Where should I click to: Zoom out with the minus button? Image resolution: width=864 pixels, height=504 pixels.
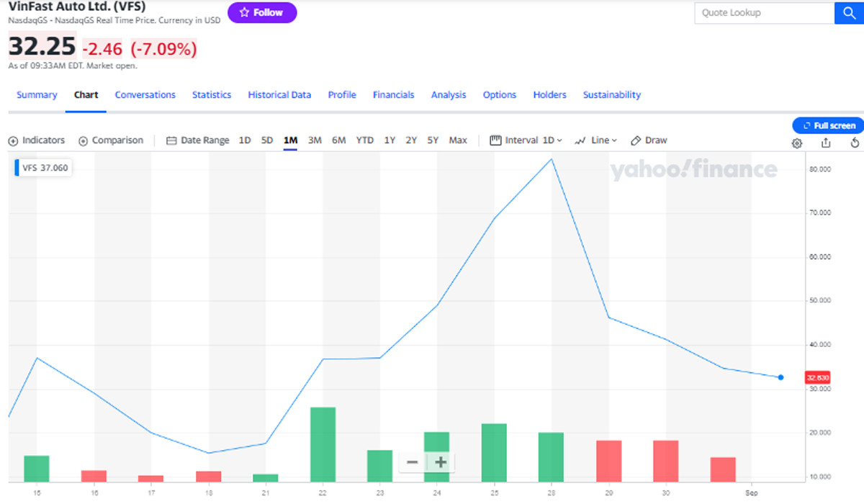[x=413, y=462]
